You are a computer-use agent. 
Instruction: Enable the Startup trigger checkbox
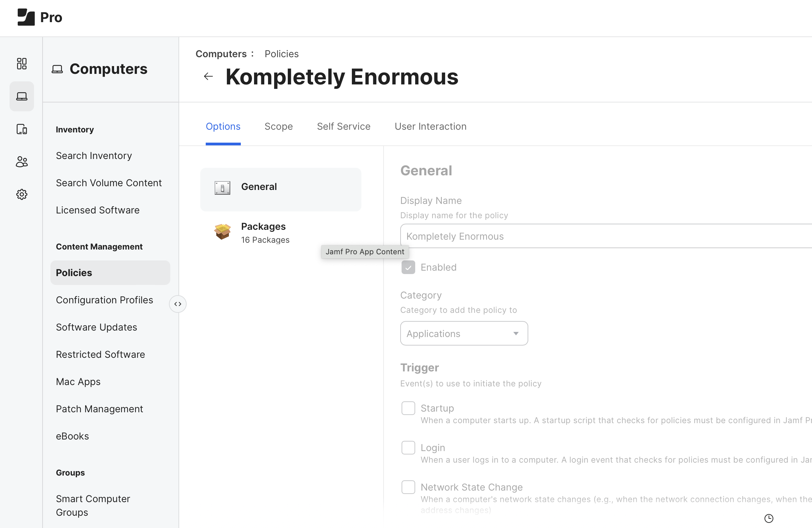click(408, 408)
